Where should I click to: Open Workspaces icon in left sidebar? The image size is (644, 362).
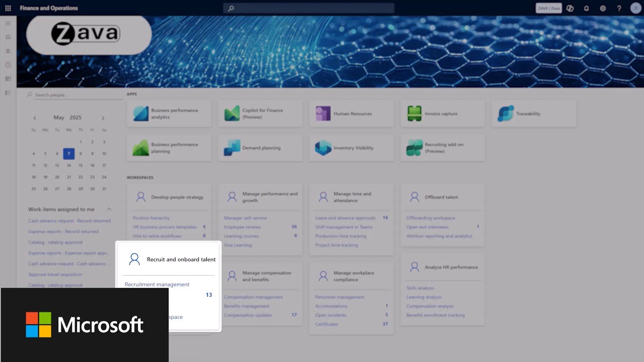(8, 79)
